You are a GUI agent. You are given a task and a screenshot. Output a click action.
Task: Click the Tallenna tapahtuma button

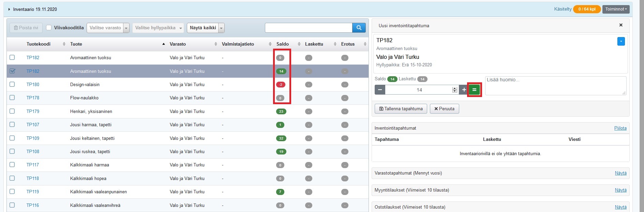click(x=401, y=109)
